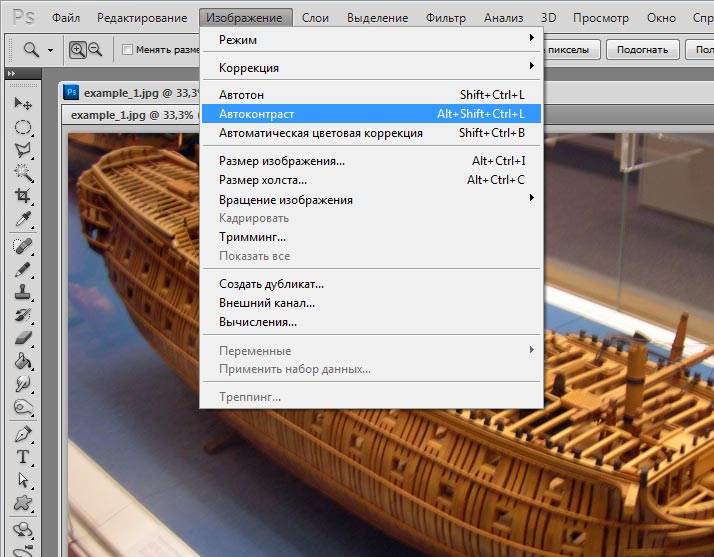Choose the Crop tool
This screenshot has height=557, width=714.
[x=23, y=196]
